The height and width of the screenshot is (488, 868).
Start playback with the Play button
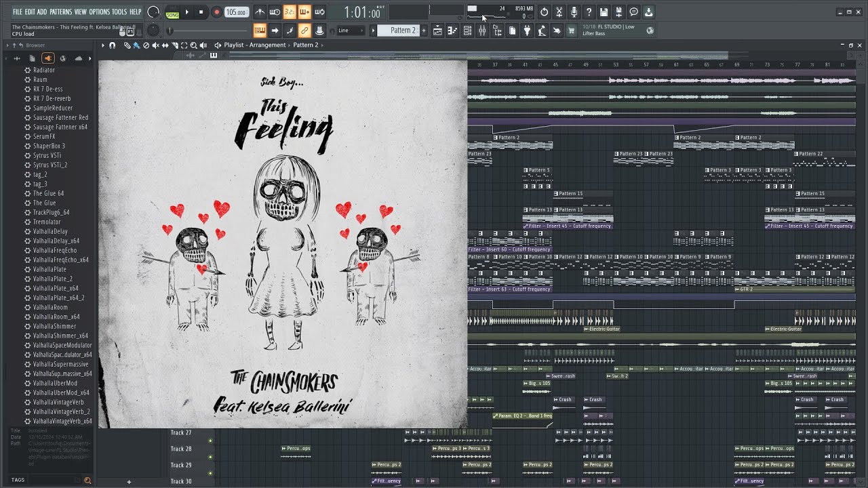[x=187, y=12]
